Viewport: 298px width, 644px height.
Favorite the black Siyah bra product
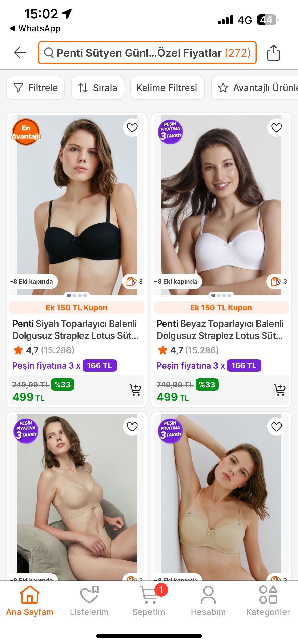click(x=132, y=127)
